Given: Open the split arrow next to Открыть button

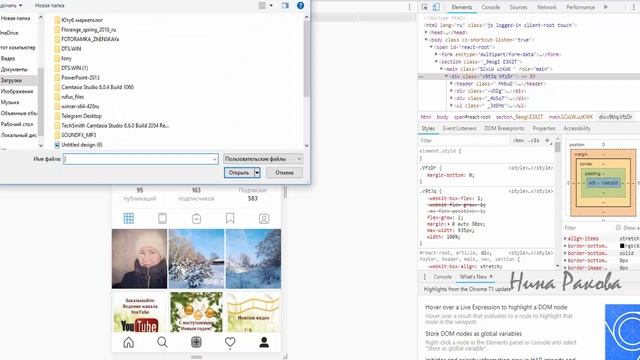Looking at the screenshot, I should 257,173.
